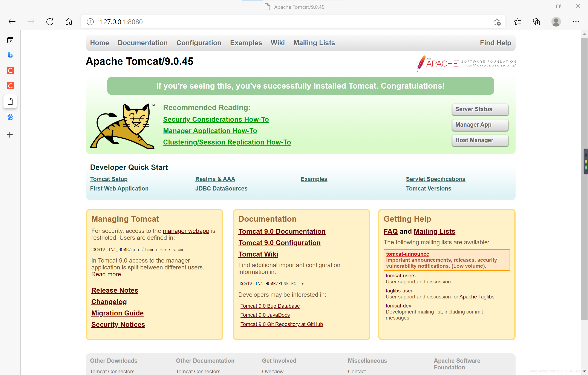Switch to the first red C tab
The width and height of the screenshot is (588, 375).
(10, 70)
